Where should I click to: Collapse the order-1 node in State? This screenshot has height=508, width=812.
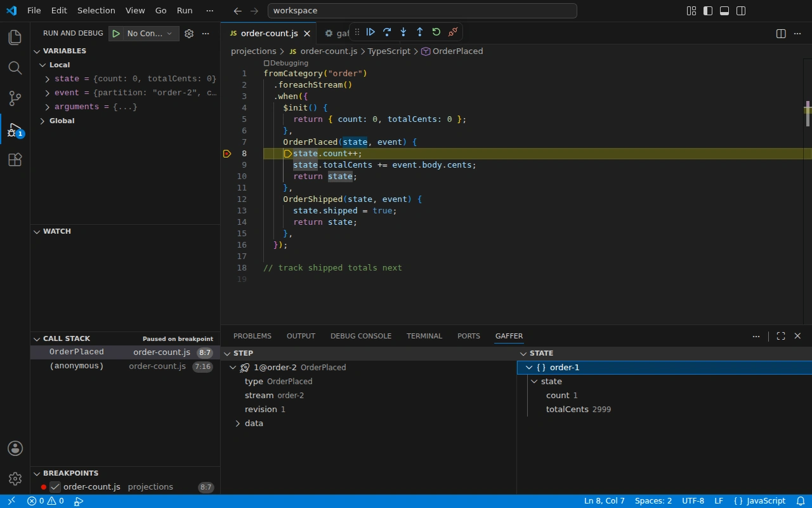tap(529, 368)
